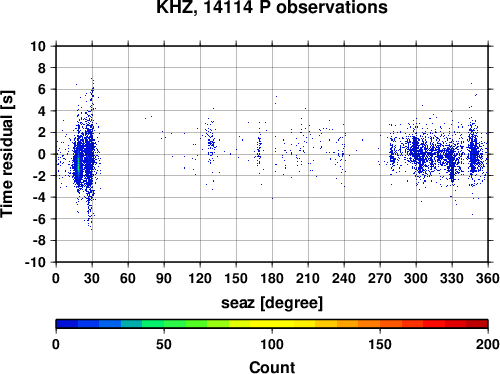Viewport: 500px width, 374px height.
Task: Click the x-axis tick label 270
Action: click(x=380, y=278)
